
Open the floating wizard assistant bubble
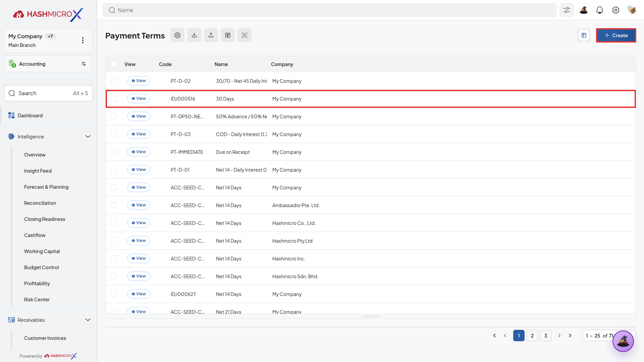pyautogui.click(x=623, y=341)
